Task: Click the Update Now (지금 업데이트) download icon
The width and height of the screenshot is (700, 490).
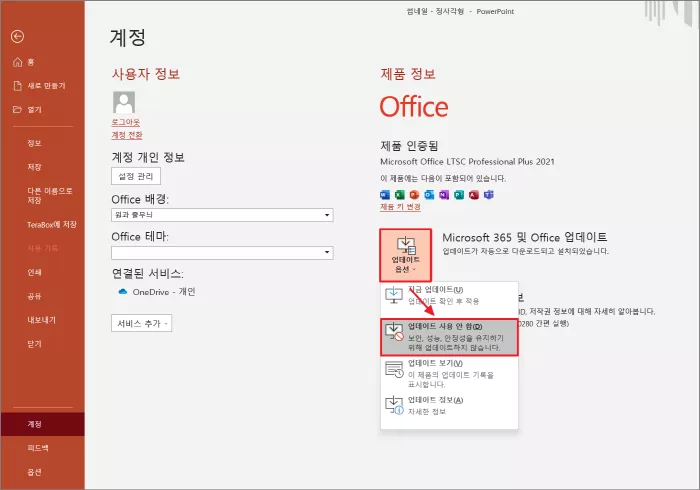Action: point(394,295)
